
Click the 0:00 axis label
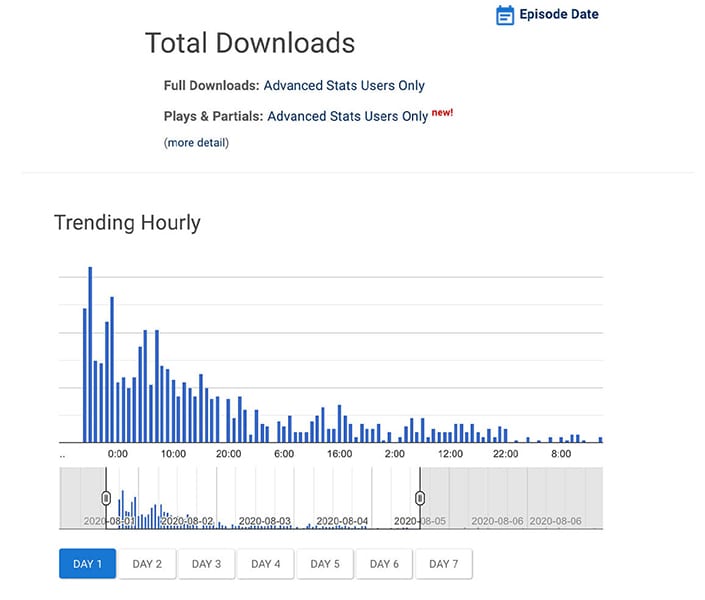point(118,454)
